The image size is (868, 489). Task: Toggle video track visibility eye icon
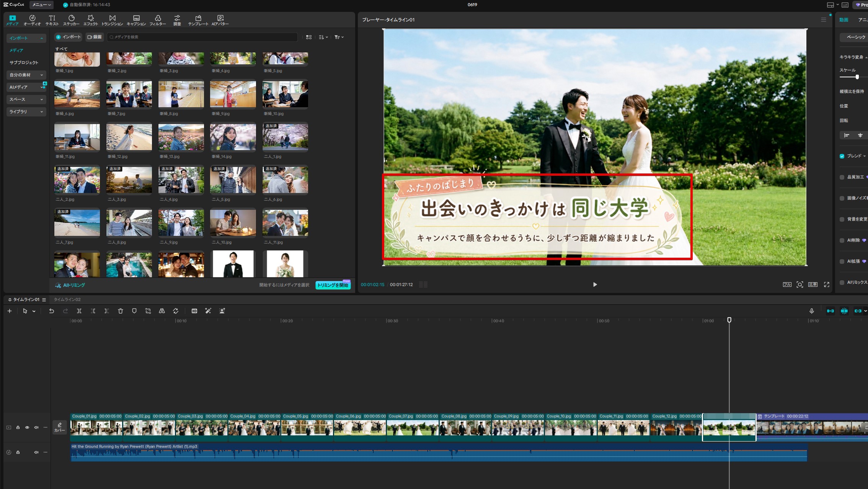(27, 427)
